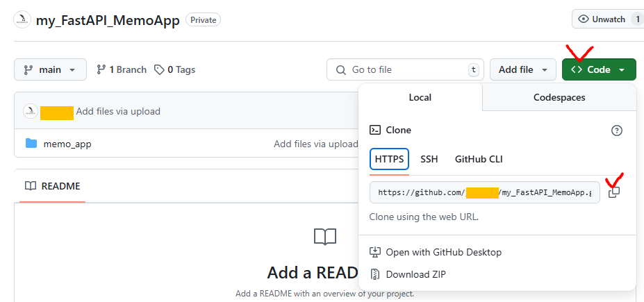Select the SSH clone option

(429, 159)
